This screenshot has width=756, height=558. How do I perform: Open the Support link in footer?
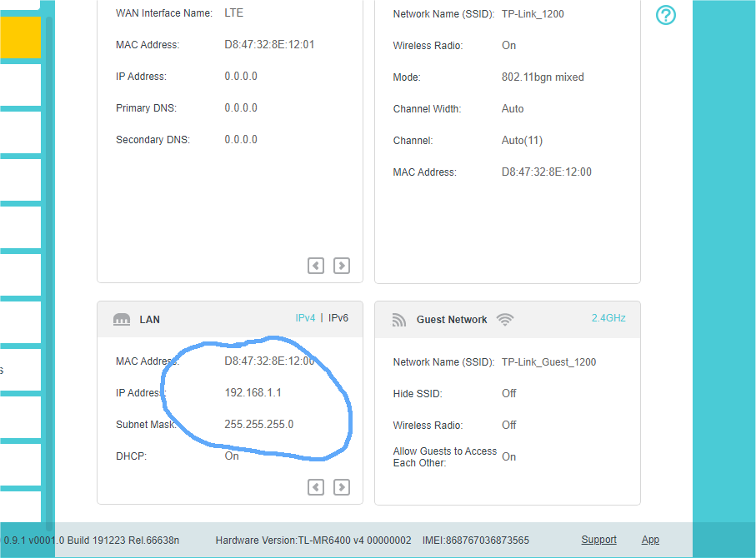coord(598,540)
